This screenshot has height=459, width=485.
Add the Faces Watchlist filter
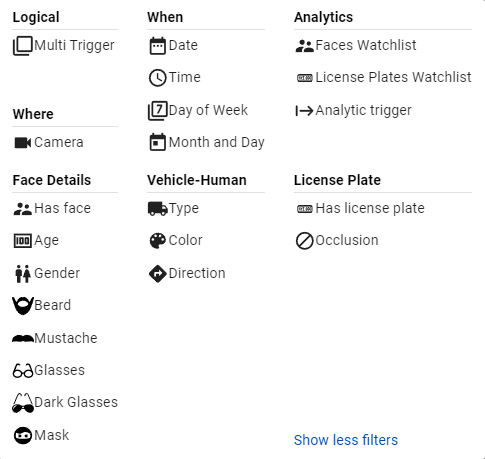point(356,45)
